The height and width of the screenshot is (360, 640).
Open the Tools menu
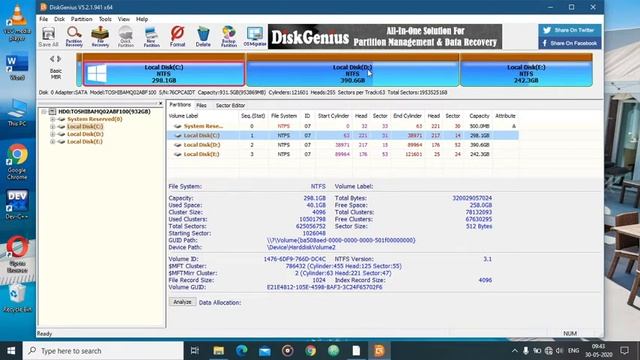tap(105, 19)
